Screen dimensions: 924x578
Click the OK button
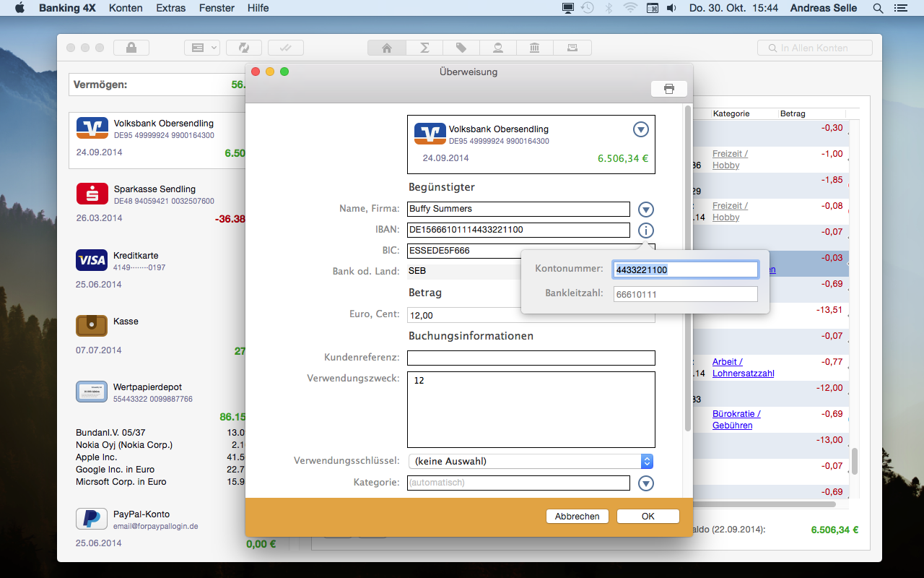click(x=648, y=517)
